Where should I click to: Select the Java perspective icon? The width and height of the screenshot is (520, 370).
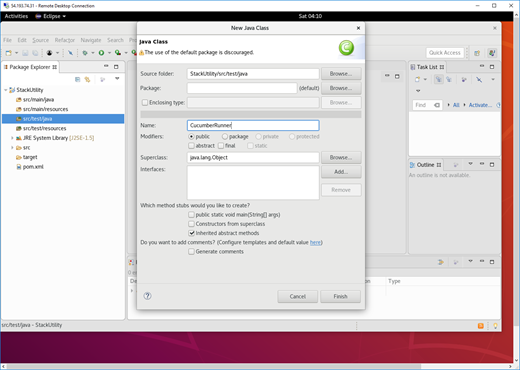pyautogui.click(x=492, y=53)
